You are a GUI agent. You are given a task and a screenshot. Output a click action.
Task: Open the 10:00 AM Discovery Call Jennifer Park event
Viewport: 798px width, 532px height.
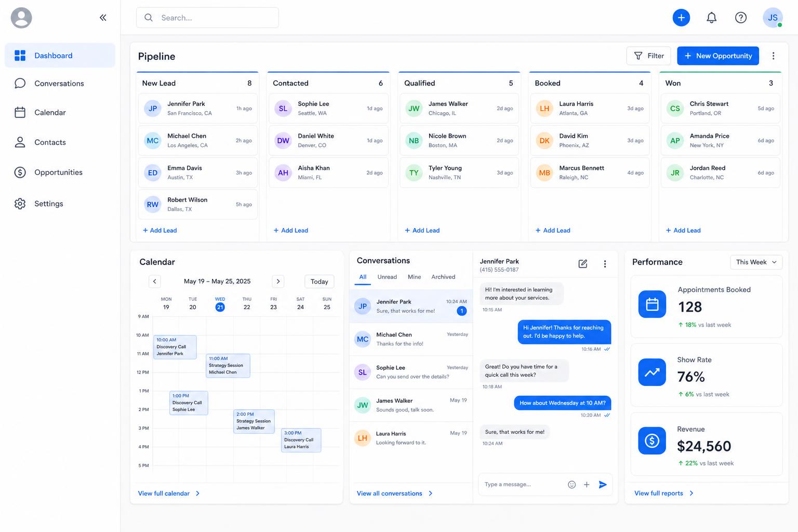(175, 347)
